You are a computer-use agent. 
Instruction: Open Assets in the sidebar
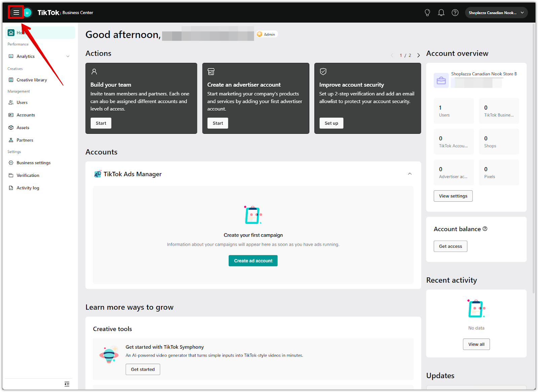coord(40,128)
